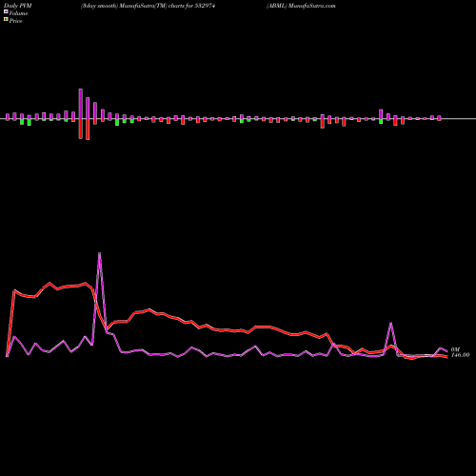Viewport: 476px width, 476px height.
Task: Click the '0M' volume value label
Action: (x=455, y=349)
